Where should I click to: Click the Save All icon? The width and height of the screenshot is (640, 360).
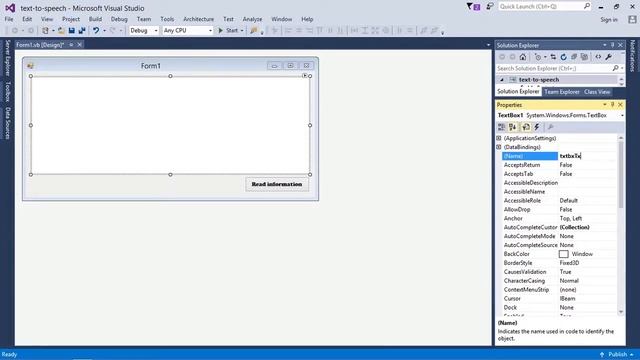click(x=82, y=31)
